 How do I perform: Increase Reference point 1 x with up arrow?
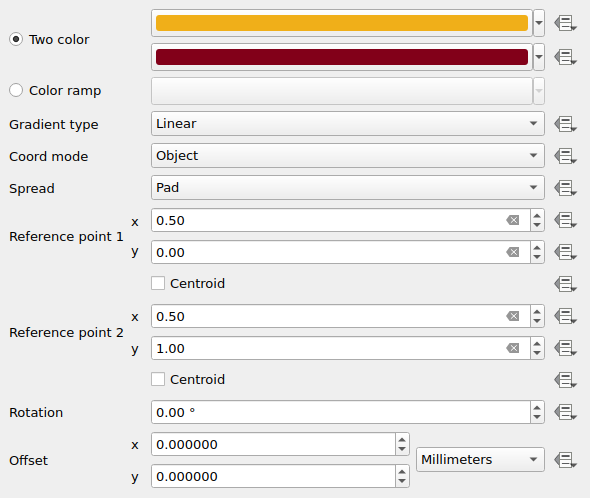pyautogui.click(x=537, y=216)
